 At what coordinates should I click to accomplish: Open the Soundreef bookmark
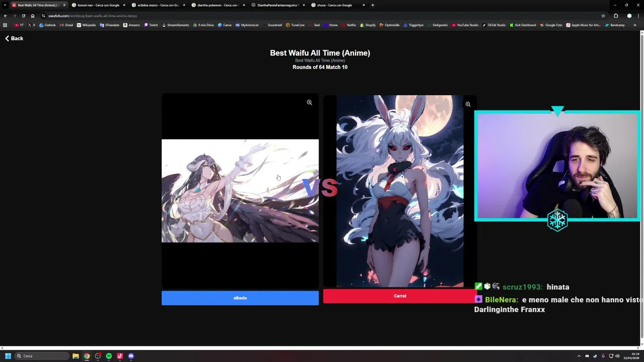[272, 25]
